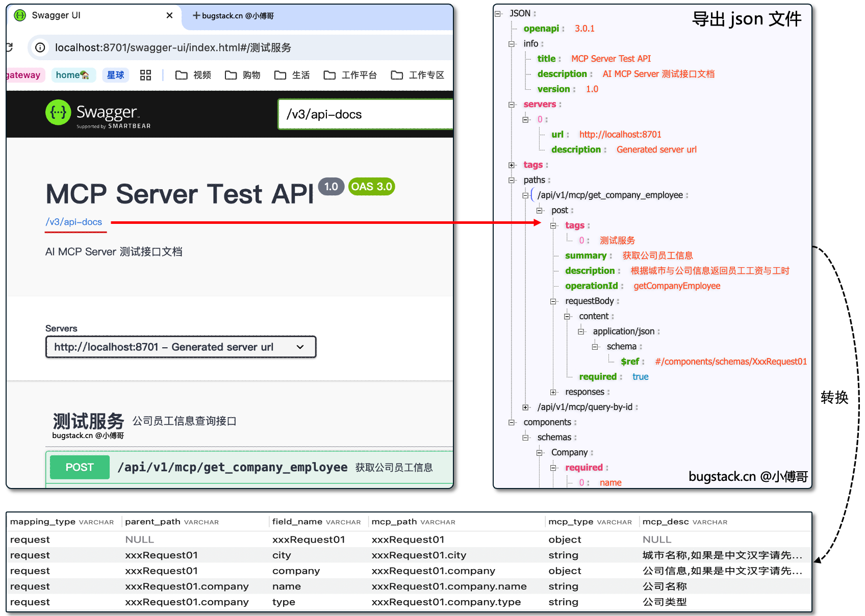This screenshot has width=865, height=616.
Task: Click the new tab plus icon
Action: coord(196,16)
